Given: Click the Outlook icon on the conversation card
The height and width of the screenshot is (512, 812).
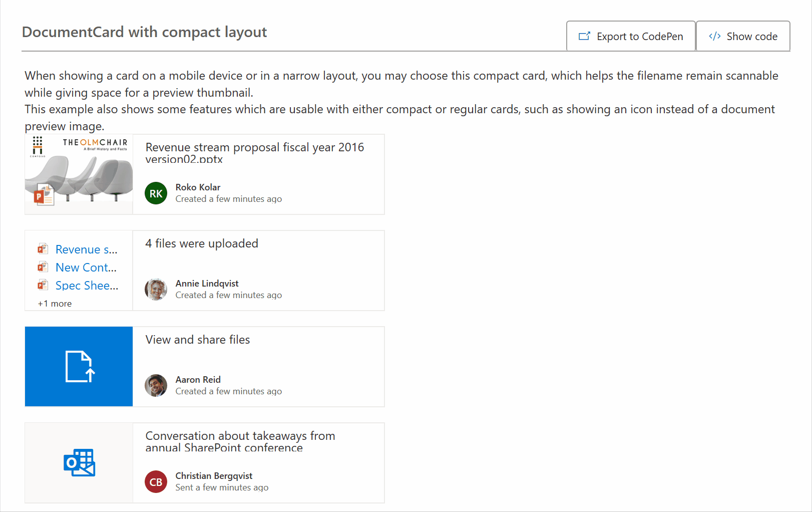Looking at the screenshot, I should pos(79,462).
